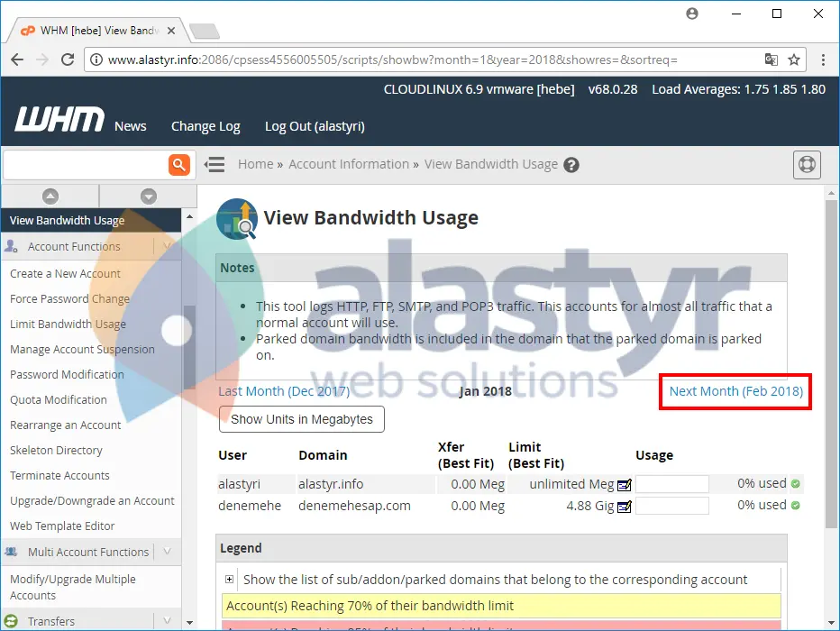Image resolution: width=840 pixels, height=631 pixels.
Task: Open the help question mark icon
Action: [571, 165]
